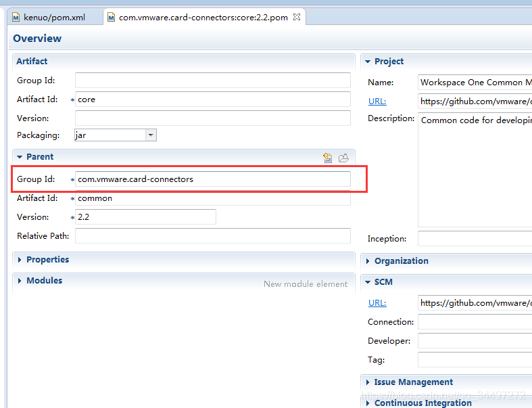
Task: Switch to the kenuo/pom.xml tab
Action: [54, 18]
